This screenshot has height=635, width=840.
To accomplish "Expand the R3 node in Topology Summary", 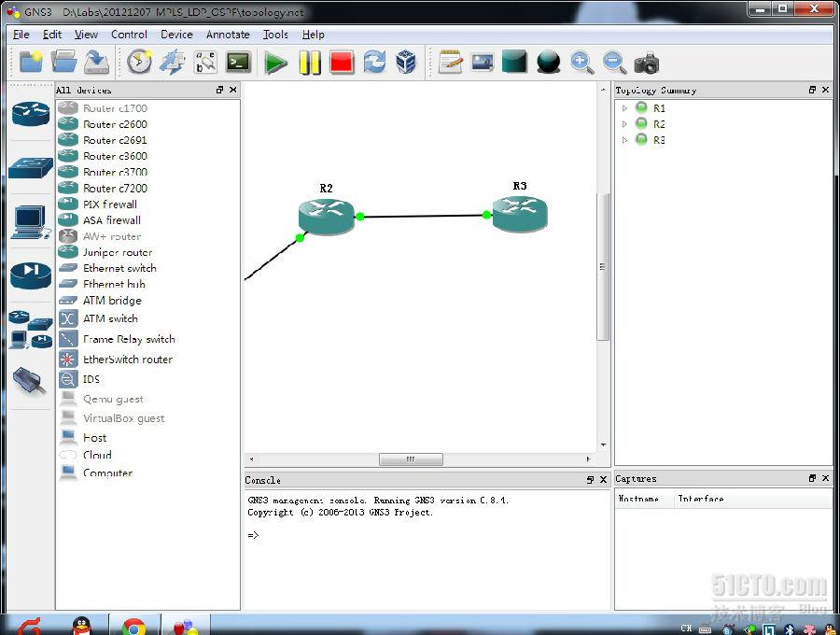I will coord(624,140).
